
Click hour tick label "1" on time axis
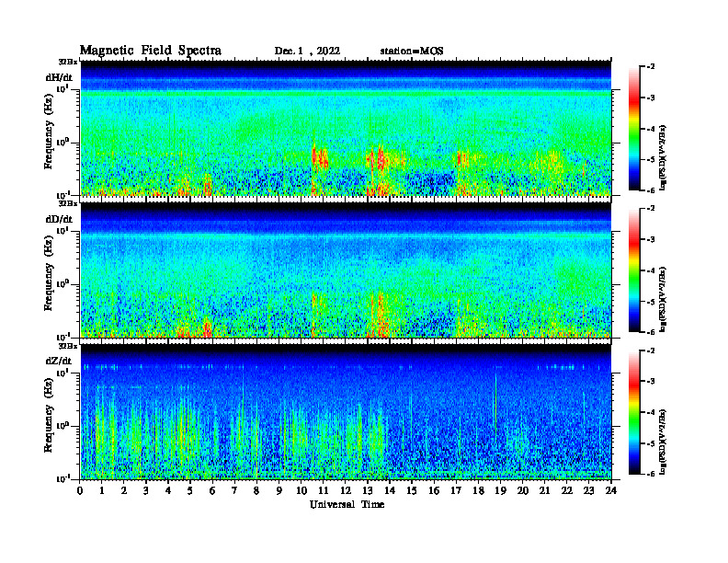click(x=102, y=491)
